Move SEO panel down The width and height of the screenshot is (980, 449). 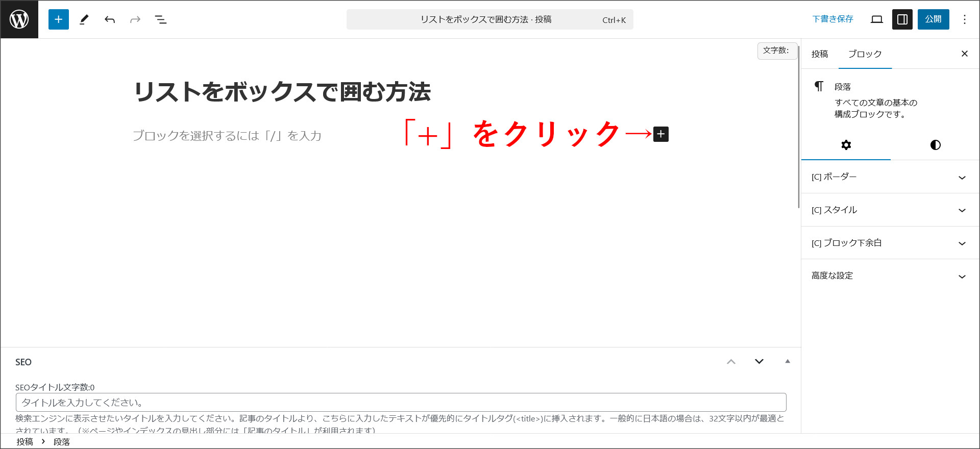coord(759,362)
